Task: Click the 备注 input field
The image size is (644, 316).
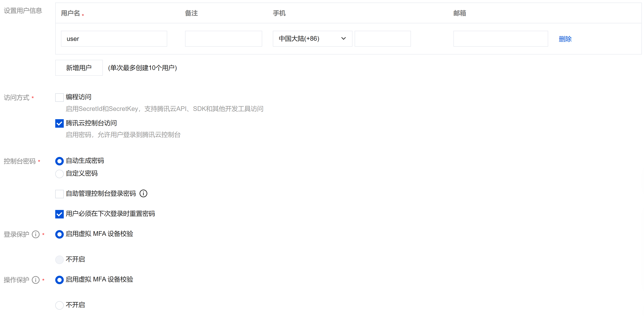Action: [223, 39]
